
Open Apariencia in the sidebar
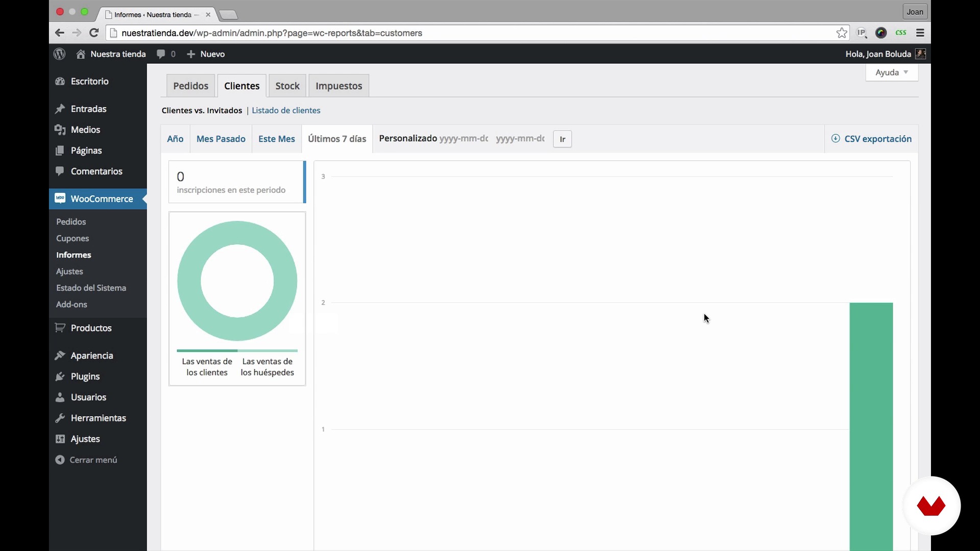click(x=97, y=356)
